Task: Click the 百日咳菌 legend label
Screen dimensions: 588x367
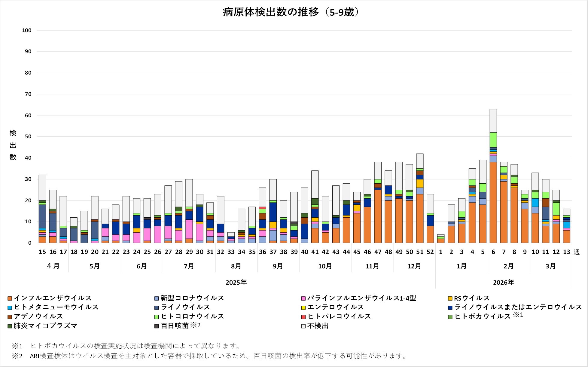Action: coord(174,326)
